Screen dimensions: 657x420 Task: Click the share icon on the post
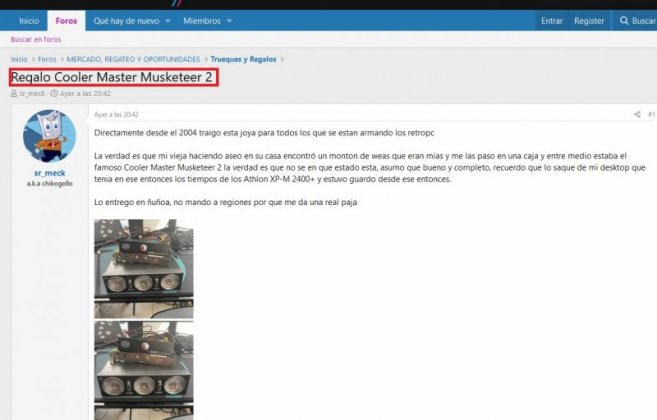click(x=636, y=115)
